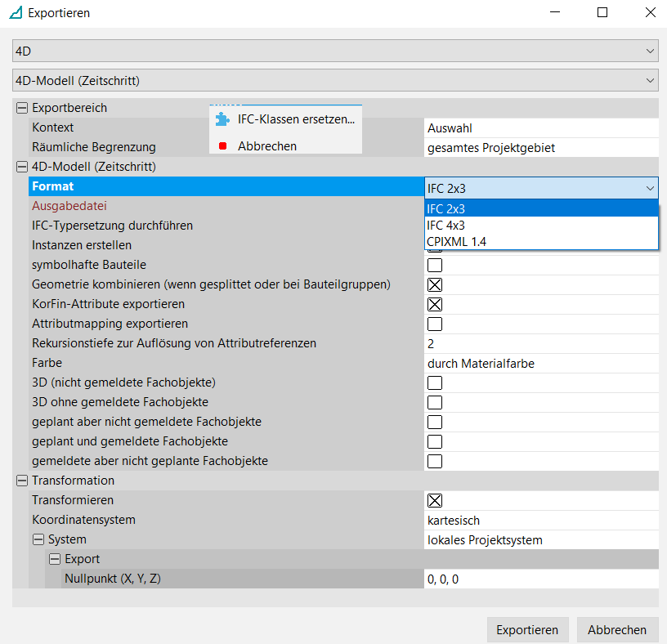Screen dimensions: 667x644
Task: Close the Exportieren window
Action: click(651, 13)
